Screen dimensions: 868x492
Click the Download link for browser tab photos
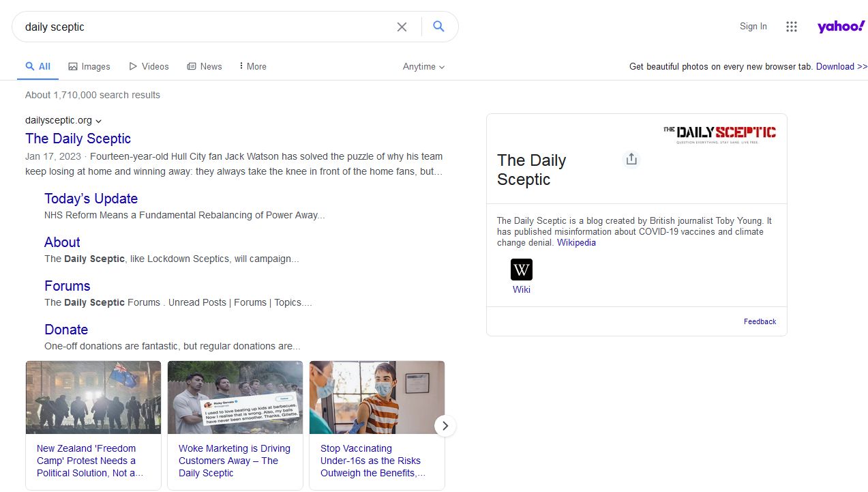click(842, 66)
